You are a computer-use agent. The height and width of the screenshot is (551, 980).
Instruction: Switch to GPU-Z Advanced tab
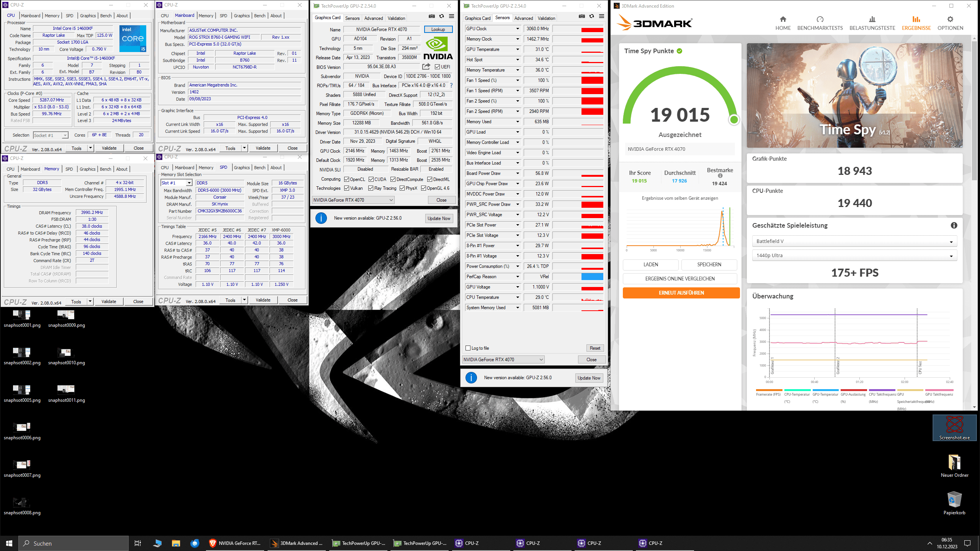(x=373, y=18)
